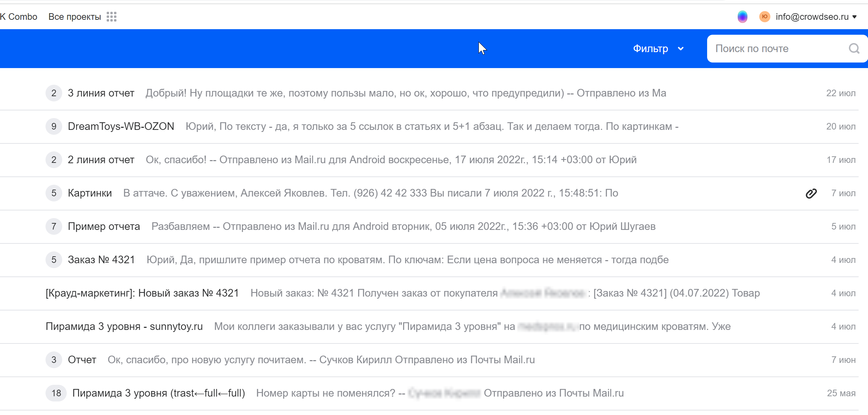Click the attachment paperclip on Картинки email

(811, 193)
